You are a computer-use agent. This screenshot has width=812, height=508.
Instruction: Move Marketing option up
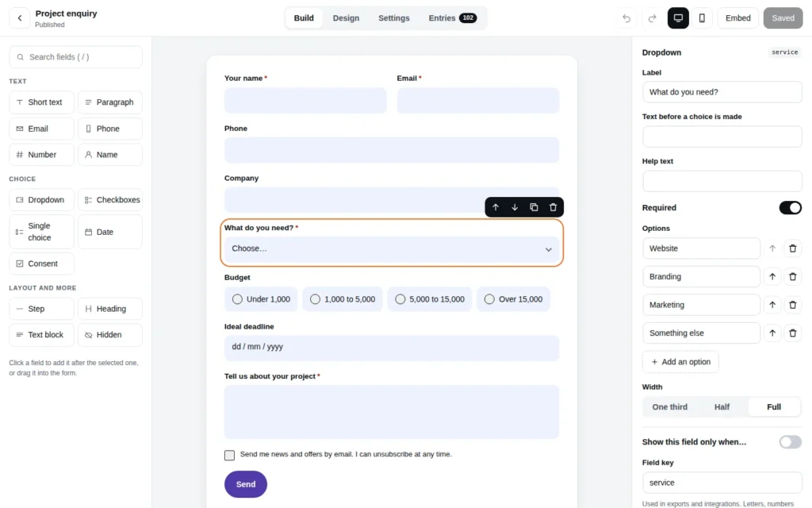coord(772,305)
